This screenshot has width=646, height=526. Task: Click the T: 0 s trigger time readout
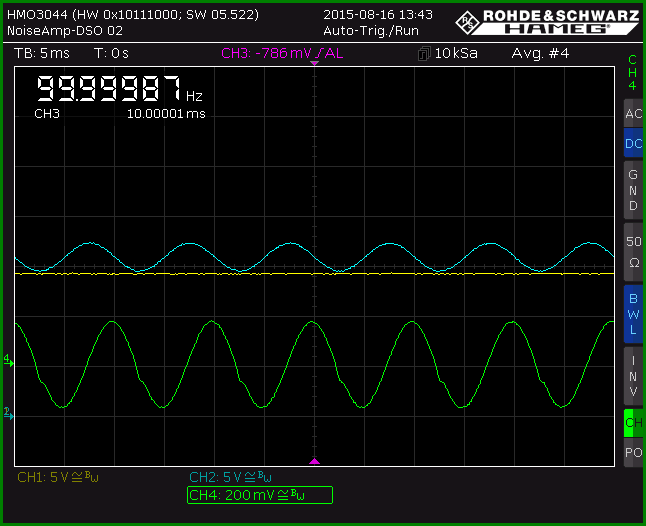111,53
